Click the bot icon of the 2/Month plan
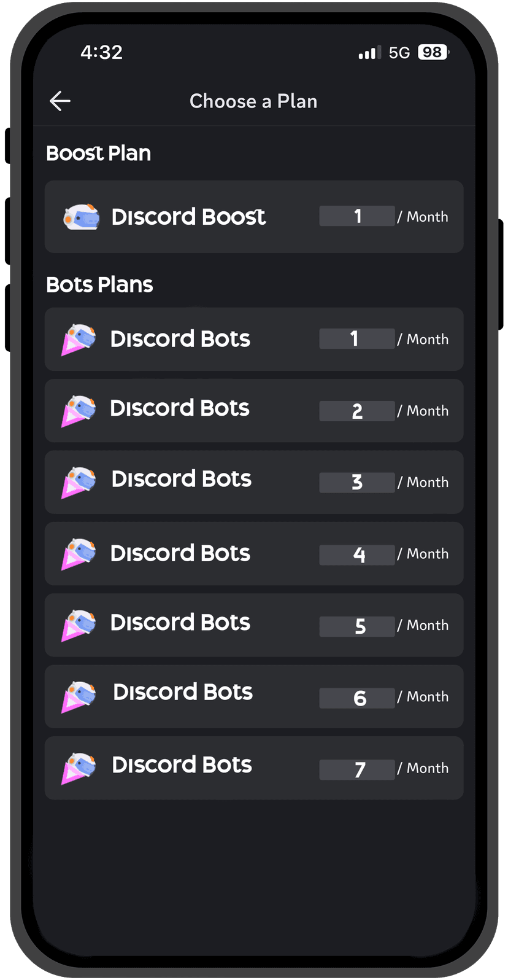 79,411
